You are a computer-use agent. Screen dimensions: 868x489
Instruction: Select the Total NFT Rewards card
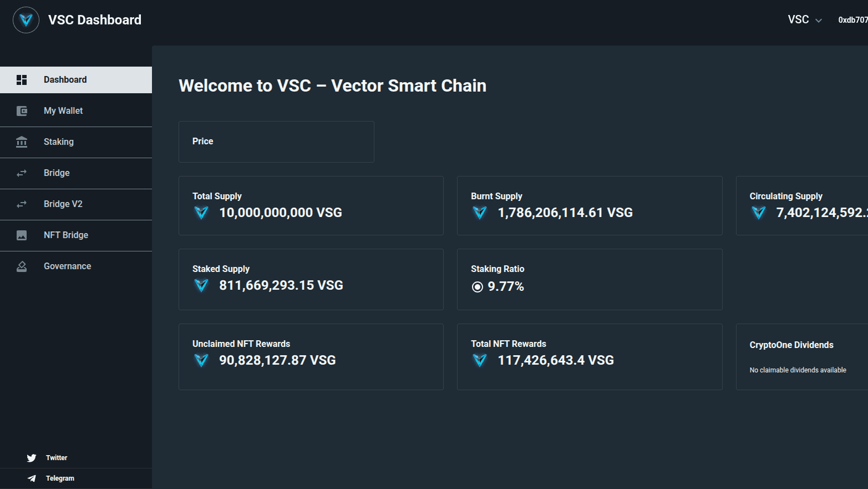589,357
